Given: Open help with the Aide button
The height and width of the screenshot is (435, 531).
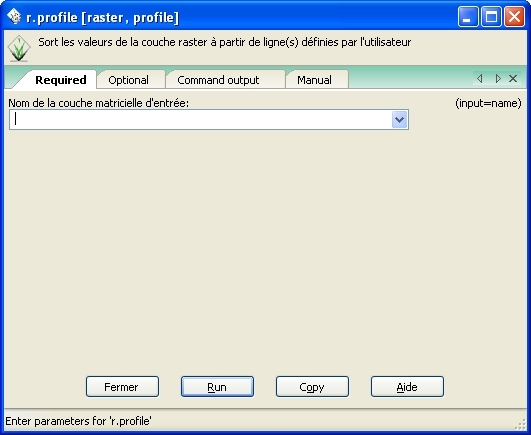Looking at the screenshot, I should [407, 387].
